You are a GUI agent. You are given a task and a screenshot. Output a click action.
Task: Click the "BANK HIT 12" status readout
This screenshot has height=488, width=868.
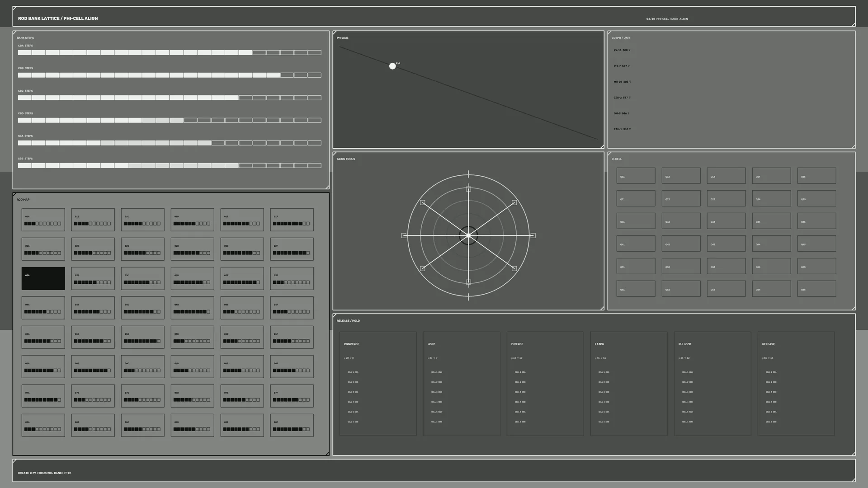pos(62,473)
